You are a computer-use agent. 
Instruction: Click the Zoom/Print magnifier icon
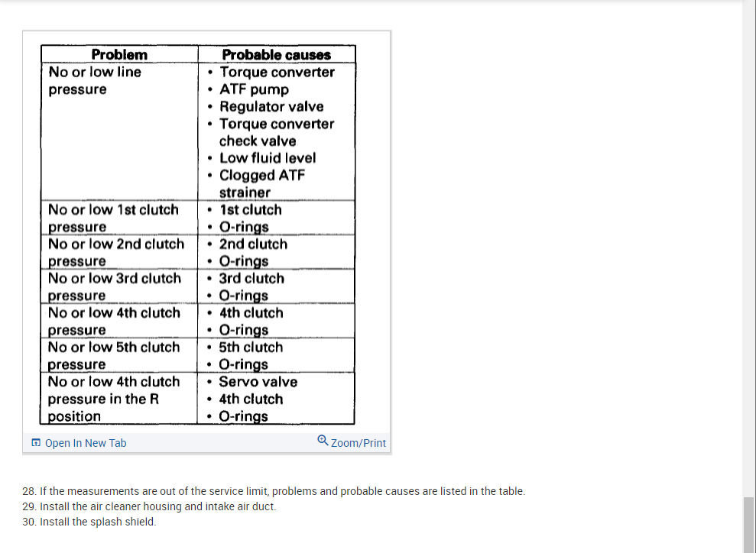click(x=323, y=441)
